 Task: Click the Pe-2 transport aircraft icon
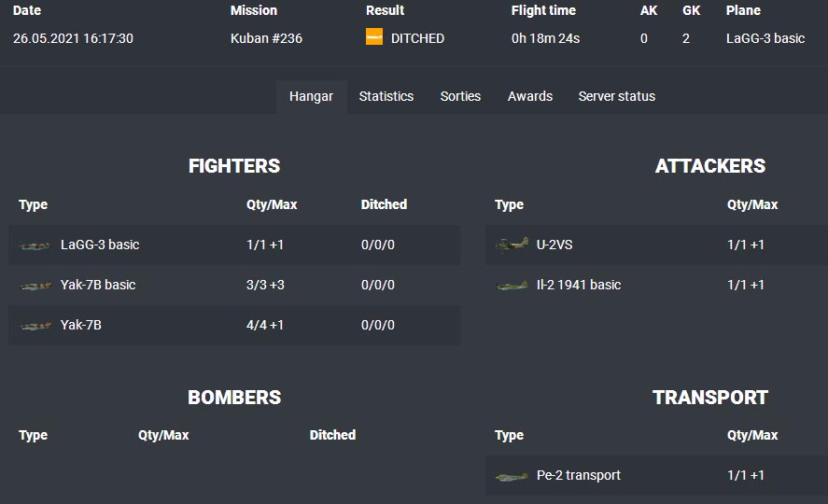512,476
